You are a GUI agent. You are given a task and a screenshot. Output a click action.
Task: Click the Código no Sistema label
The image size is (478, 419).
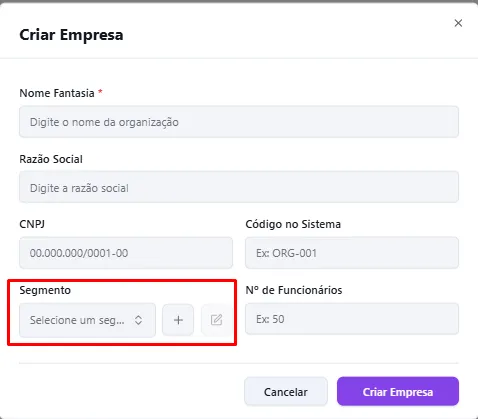pos(293,224)
